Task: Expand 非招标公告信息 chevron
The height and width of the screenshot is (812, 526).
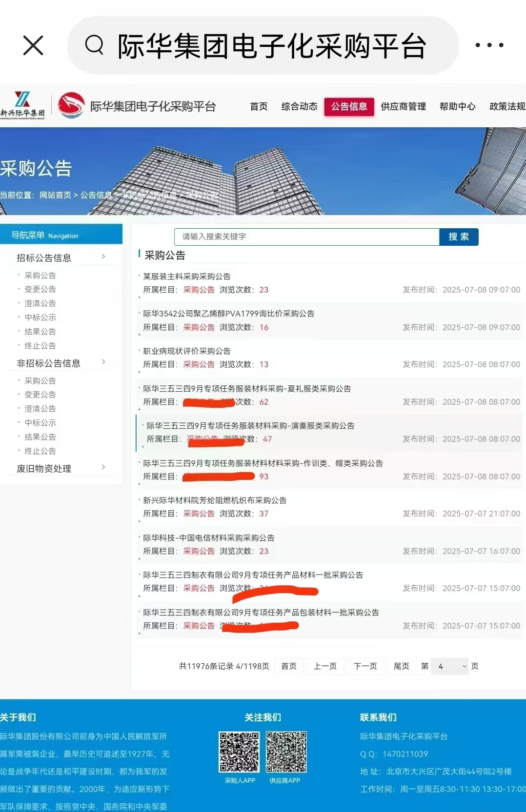Action: [103, 362]
